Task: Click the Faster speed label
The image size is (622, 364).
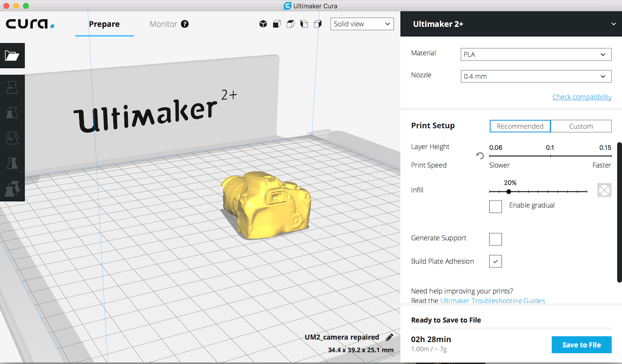Action: click(x=601, y=165)
